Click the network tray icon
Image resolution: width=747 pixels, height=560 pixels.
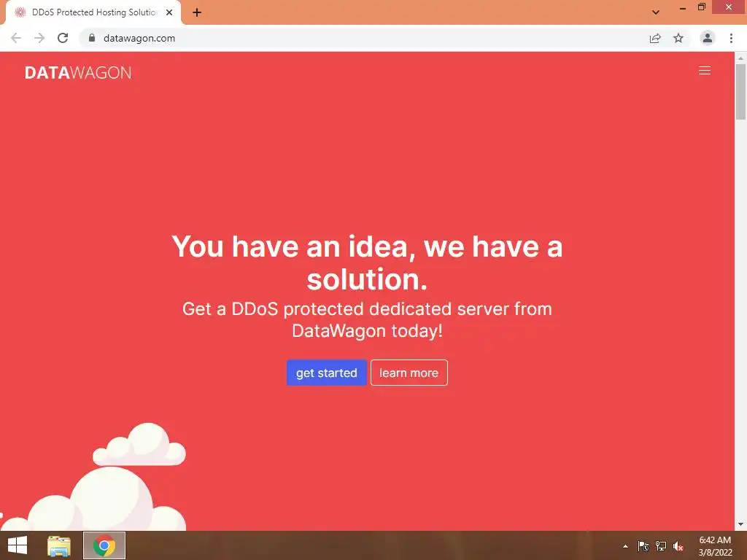click(661, 546)
